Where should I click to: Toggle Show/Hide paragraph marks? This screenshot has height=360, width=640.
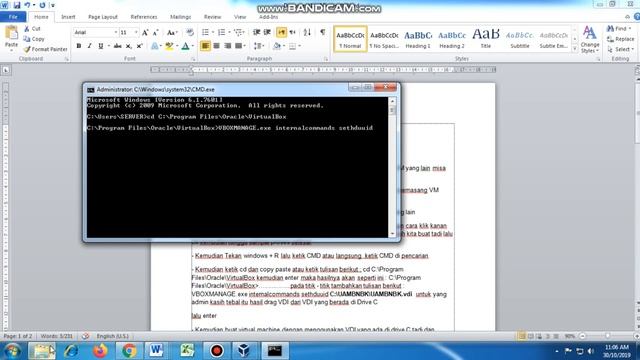click(322, 32)
